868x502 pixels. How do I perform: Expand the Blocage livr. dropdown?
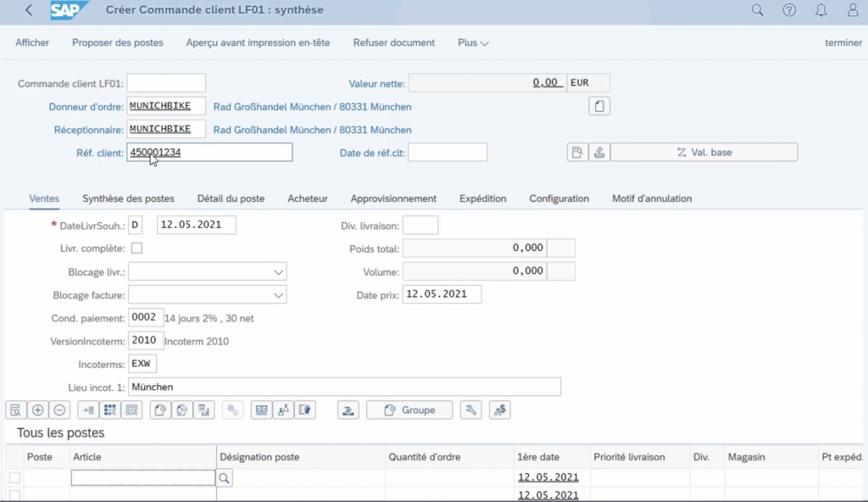coord(279,272)
